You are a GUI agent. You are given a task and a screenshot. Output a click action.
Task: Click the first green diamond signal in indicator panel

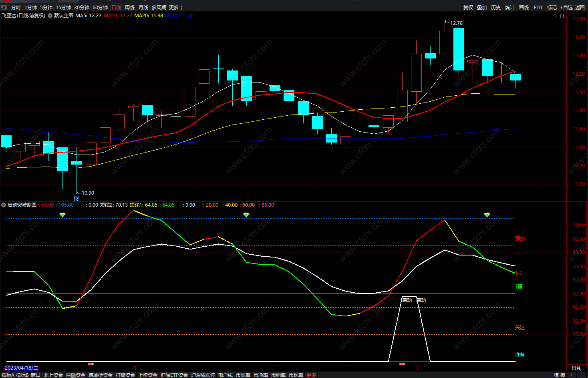click(62, 215)
